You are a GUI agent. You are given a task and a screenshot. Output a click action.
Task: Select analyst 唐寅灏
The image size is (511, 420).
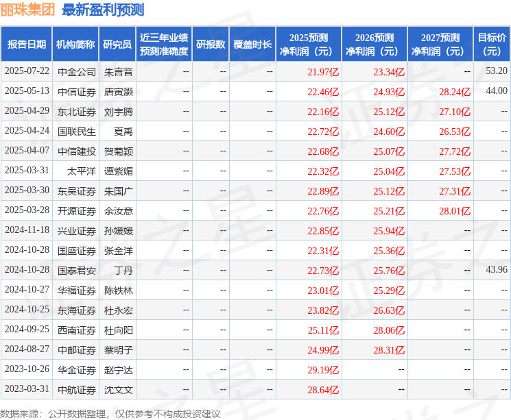(x=118, y=92)
